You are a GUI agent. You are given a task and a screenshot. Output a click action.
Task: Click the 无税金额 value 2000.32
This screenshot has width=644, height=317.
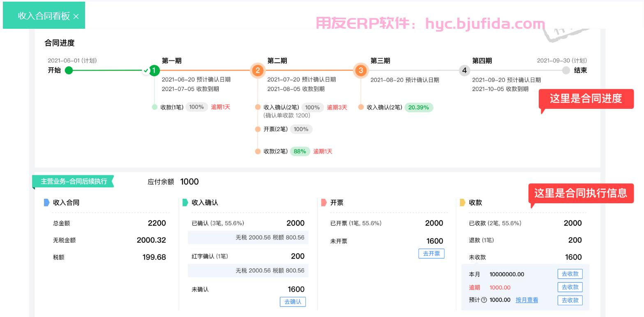(x=151, y=240)
